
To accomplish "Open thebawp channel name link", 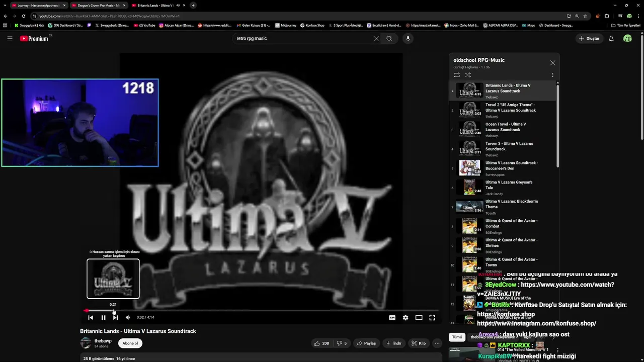I will pyautogui.click(x=103, y=341).
